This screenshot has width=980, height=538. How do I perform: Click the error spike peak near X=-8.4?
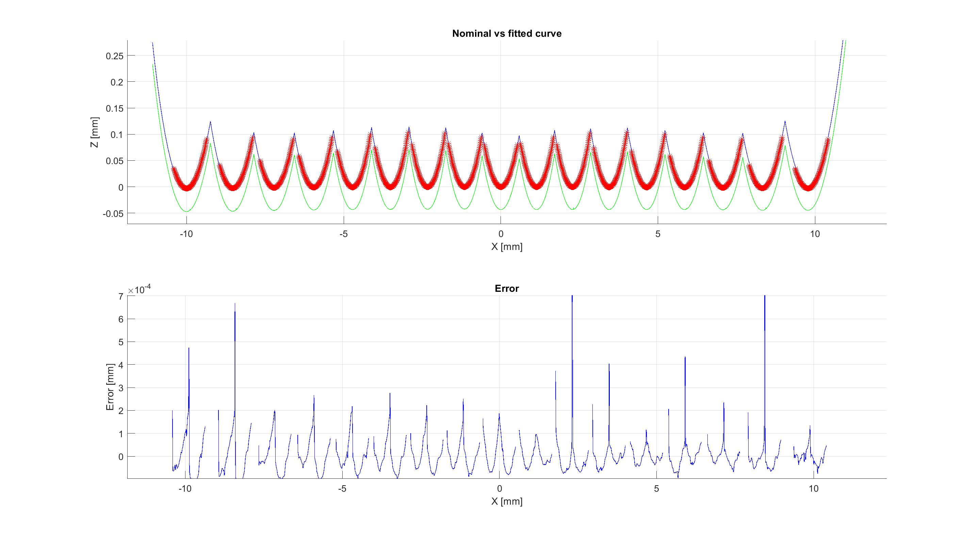(x=235, y=304)
